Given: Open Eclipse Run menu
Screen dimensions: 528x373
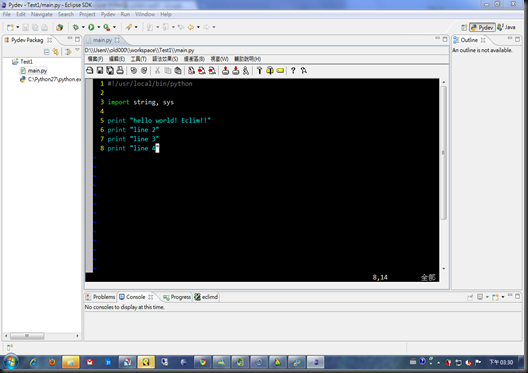Looking at the screenshot, I should 125,14.
